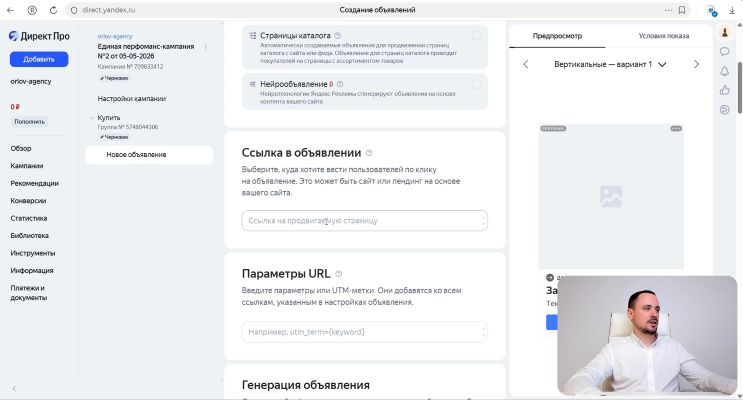Go back with the browser back arrow
Viewport: 743px width, 400px height.
click(x=10, y=10)
